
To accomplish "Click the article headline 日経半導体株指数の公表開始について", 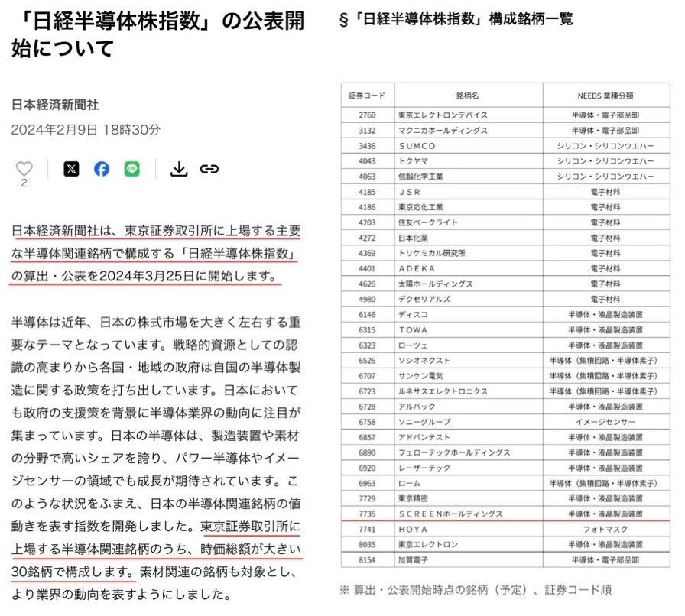I will coord(157,34).
